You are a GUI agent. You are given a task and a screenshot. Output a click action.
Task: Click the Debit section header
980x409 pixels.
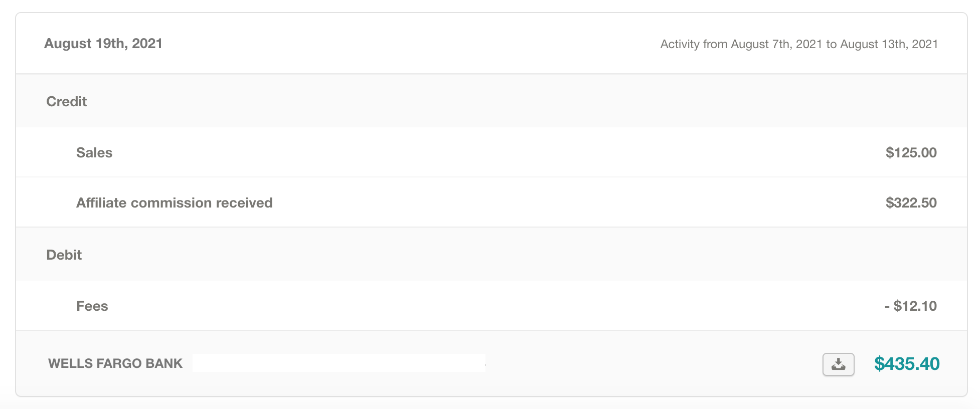(64, 255)
